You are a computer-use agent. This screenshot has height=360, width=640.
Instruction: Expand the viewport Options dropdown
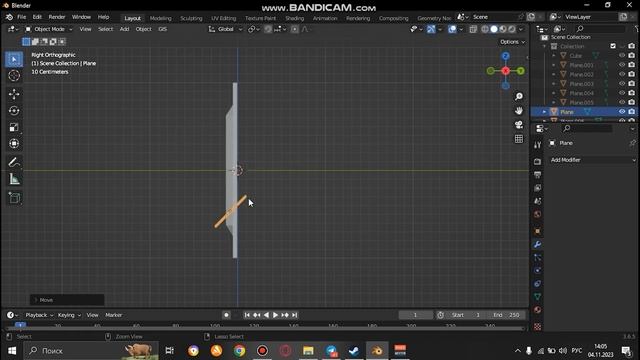pos(513,42)
